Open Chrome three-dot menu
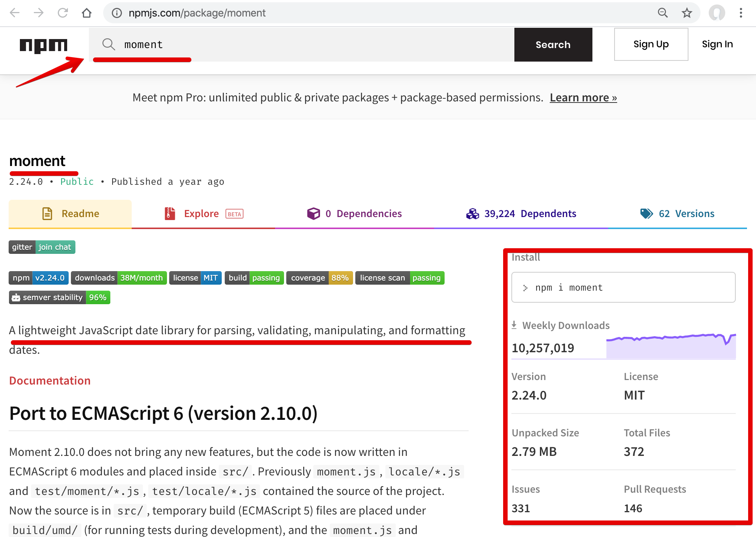Screen dimensions: 756x537 point(741,13)
